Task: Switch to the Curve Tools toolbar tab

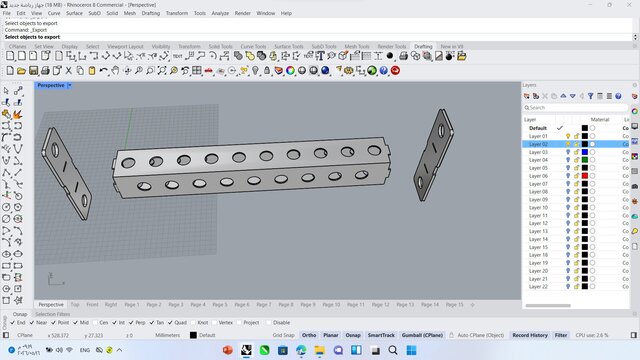Action: (x=253, y=47)
